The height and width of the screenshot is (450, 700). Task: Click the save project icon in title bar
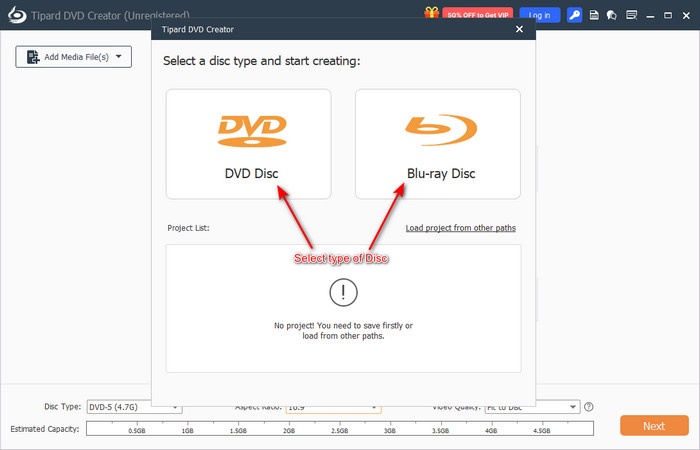(594, 15)
